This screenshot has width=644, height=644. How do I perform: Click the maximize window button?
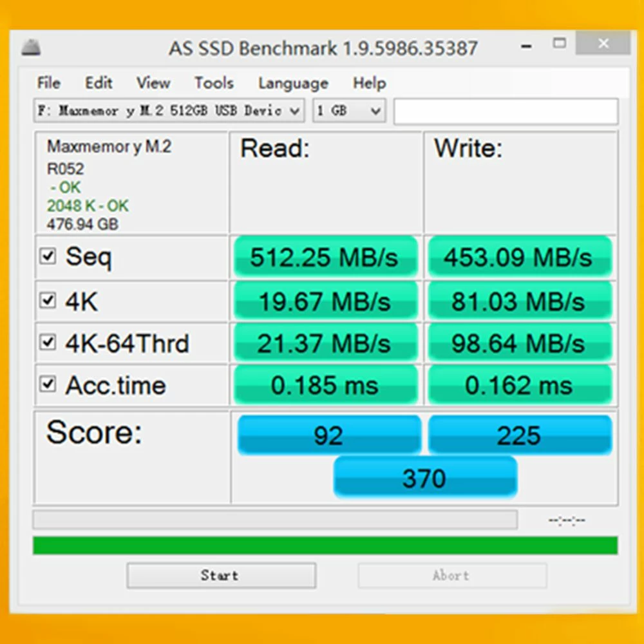click(560, 44)
